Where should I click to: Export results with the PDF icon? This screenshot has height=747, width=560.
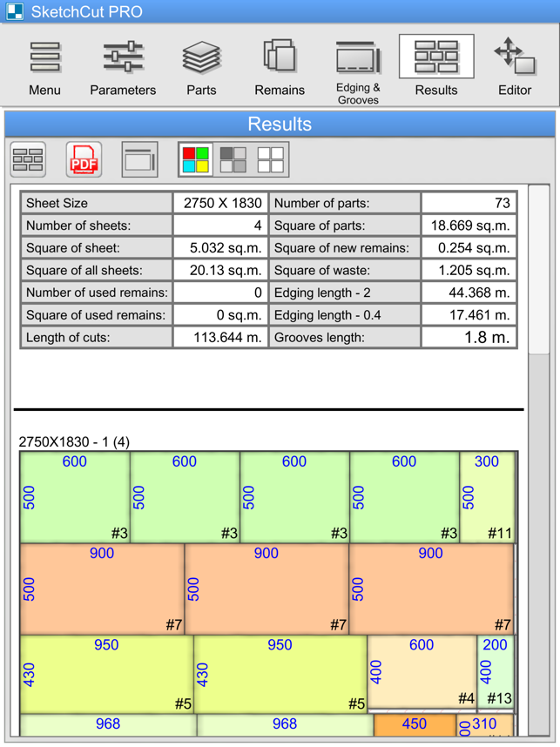(84, 159)
